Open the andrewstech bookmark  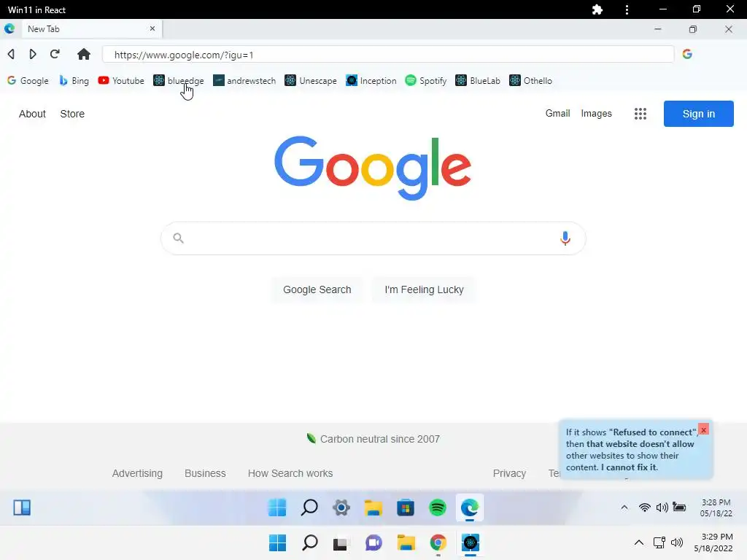244,80
